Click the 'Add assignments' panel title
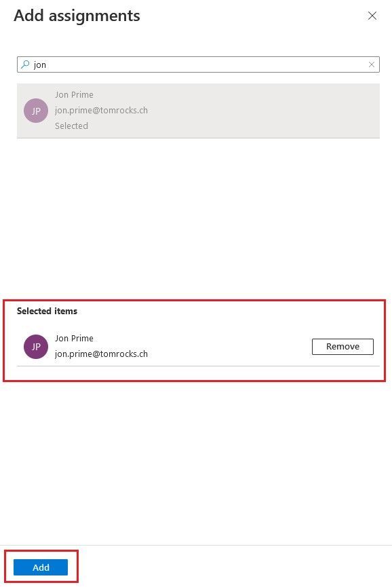Image resolution: width=392 pixels, height=587 pixels. pyautogui.click(x=77, y=16)
